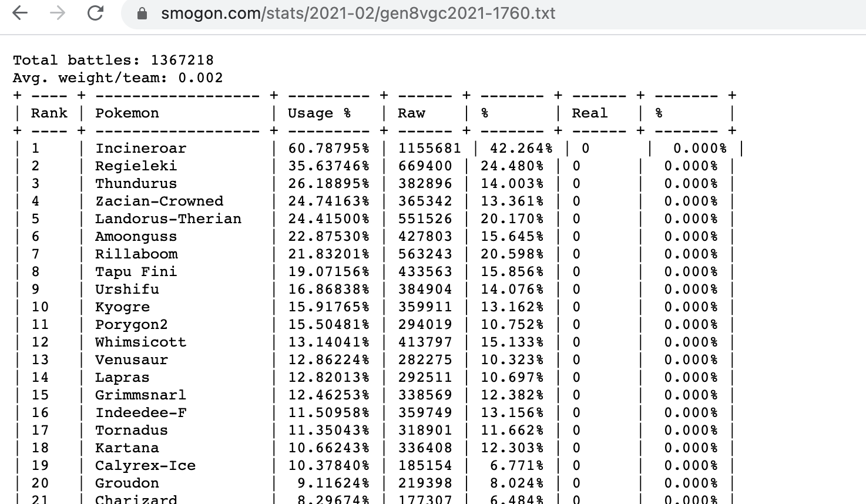
Task: Select the name 'Incineroar'
Action: point(141,148)
